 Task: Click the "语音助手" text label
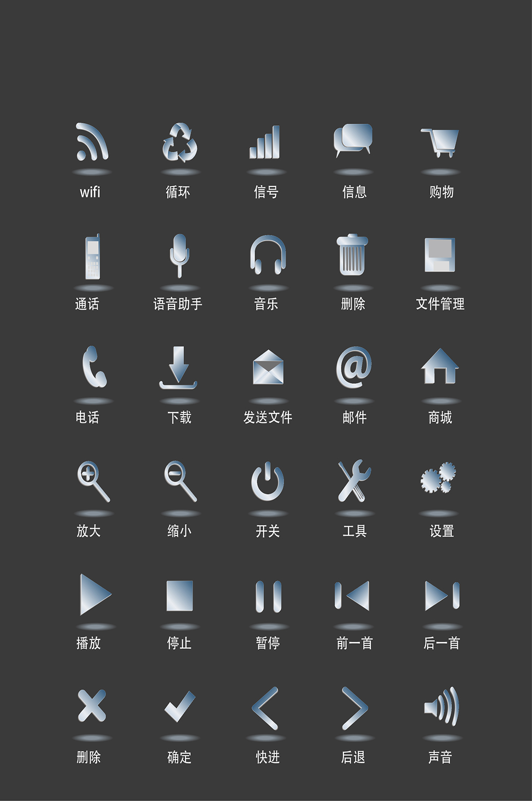178,304
